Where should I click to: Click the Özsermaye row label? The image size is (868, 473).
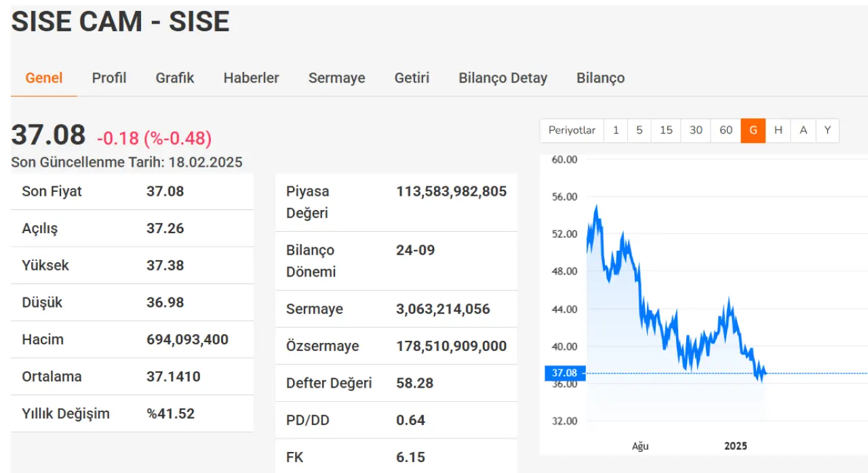(x=322, y=346)
